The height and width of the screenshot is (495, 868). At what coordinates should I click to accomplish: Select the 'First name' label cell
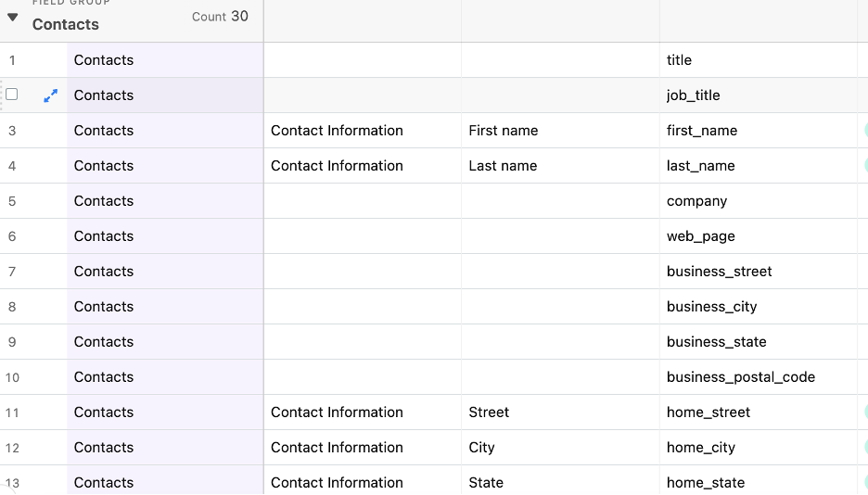click(x=503, y=131)
